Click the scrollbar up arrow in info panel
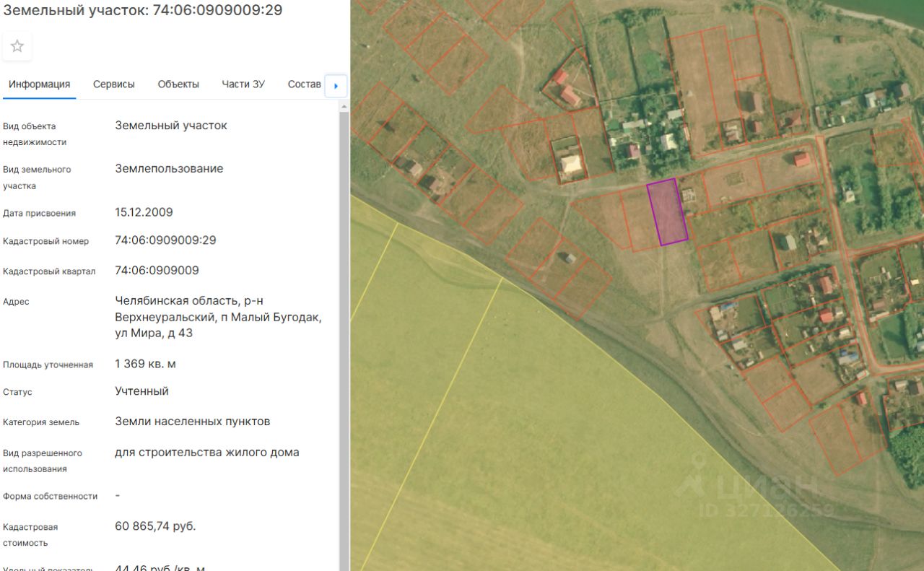 coord(344,108)
